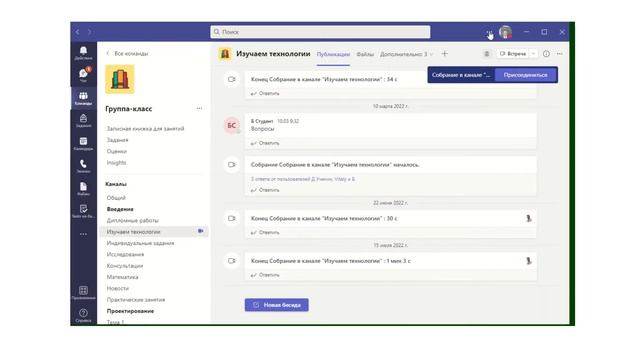
Task: Open the Assignments rail icon
Action: (x=83, y=120)
